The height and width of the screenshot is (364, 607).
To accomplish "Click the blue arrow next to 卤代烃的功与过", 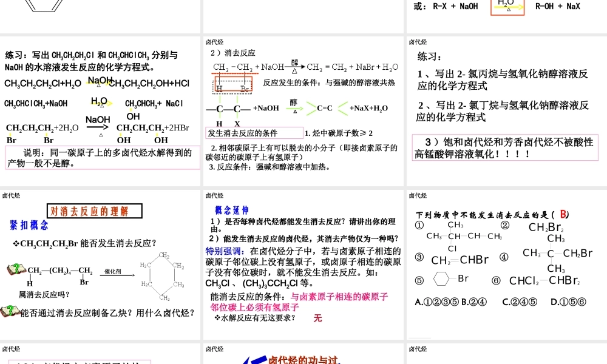I will coord(253,360).
